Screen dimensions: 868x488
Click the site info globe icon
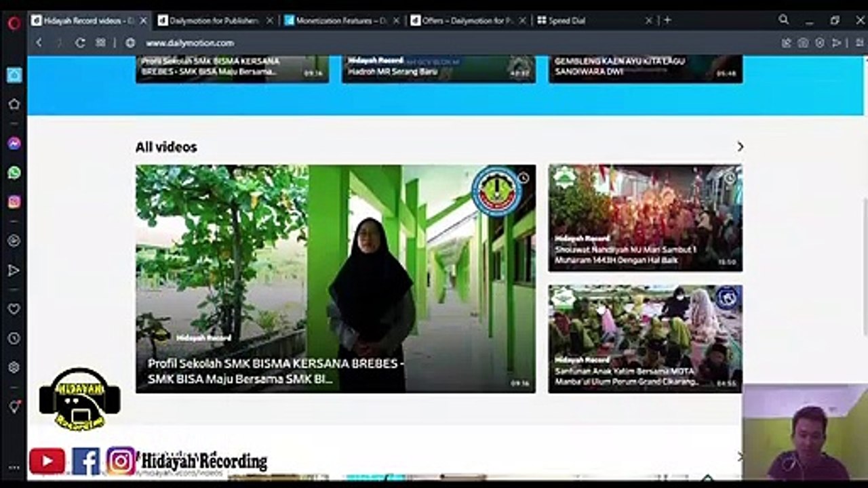(130, 43)
